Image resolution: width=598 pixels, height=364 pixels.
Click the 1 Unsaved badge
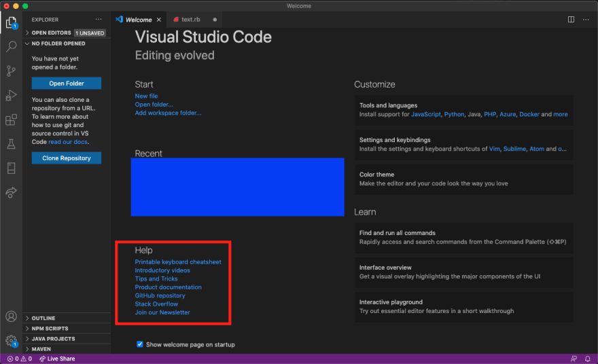point(90,33)
